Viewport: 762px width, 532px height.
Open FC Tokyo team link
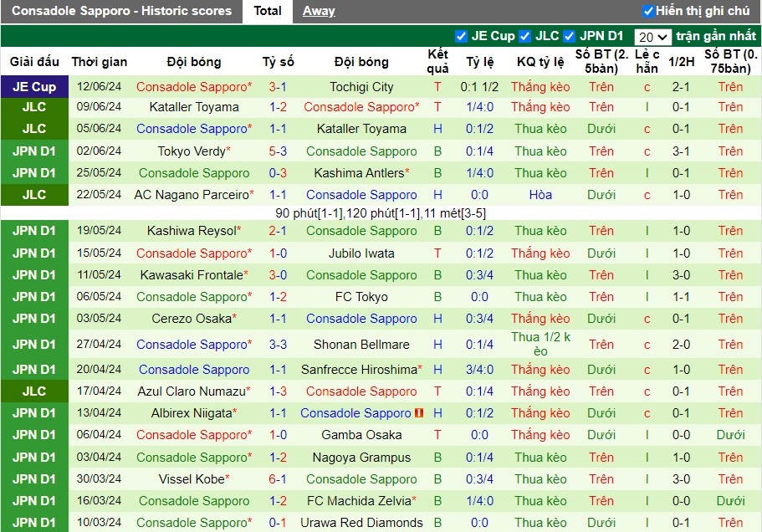pyautogui.click(x=361, y=297)
